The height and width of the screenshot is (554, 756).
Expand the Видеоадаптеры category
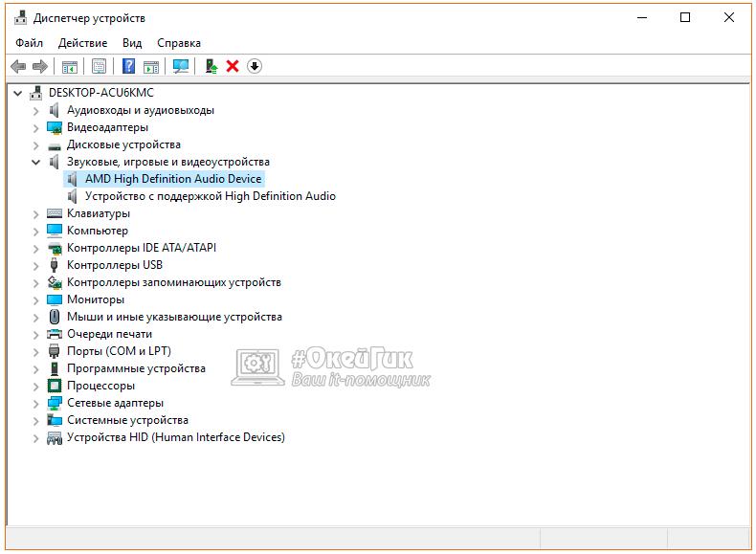[36, 127]
